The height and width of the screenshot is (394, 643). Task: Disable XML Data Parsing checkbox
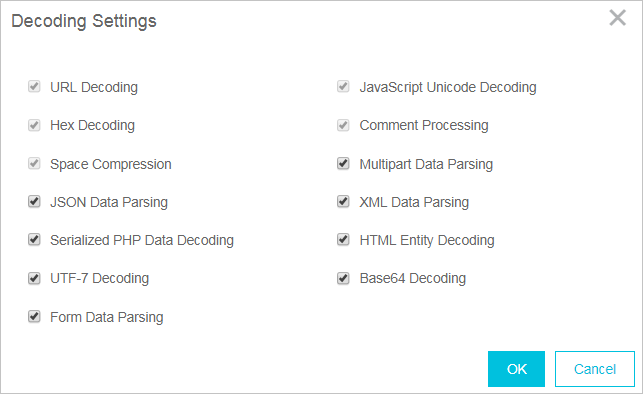pyautogui.click(x=343, y=202)
